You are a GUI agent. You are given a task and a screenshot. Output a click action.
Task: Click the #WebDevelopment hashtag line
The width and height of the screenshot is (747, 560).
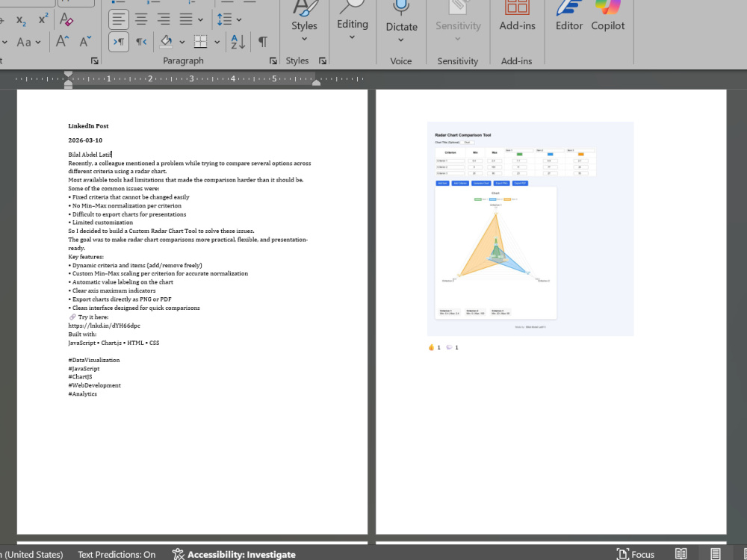click(94, 385)
